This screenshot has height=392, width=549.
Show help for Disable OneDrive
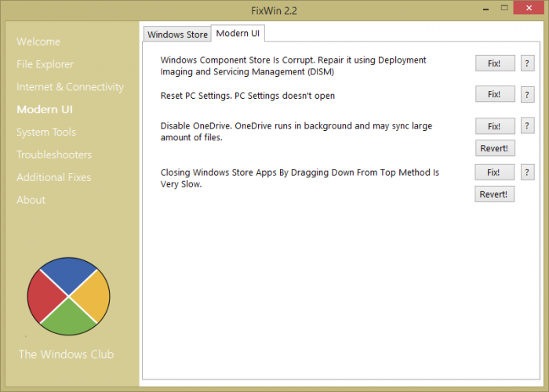[527, 125]
